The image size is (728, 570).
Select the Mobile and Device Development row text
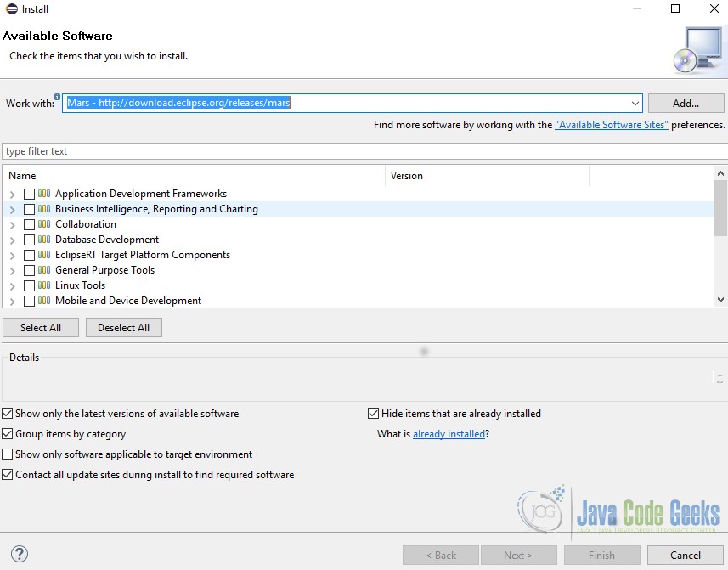coord(128,301)
